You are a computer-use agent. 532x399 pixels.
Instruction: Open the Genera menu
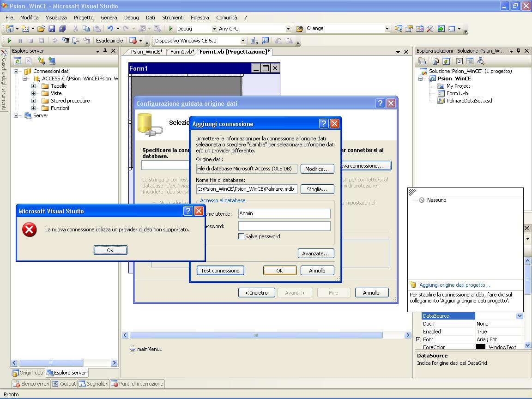tap(109, 18)
